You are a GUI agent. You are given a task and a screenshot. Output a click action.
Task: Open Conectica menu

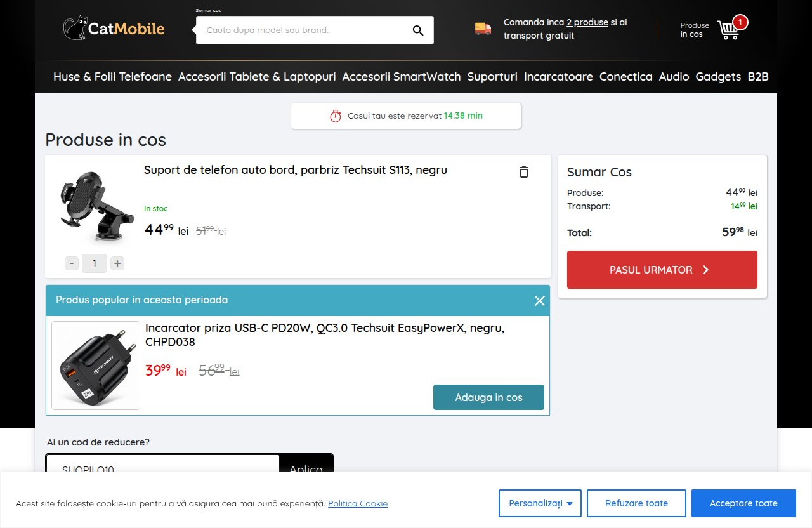625,77
